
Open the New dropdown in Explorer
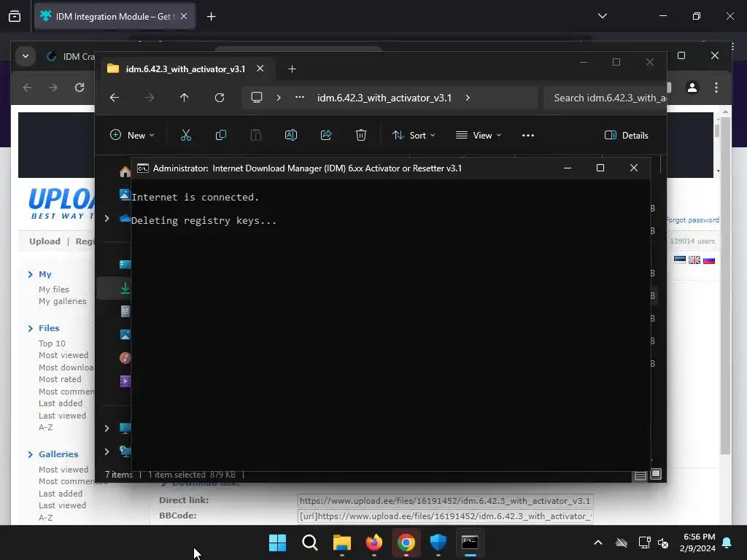(x=132, y=135)
